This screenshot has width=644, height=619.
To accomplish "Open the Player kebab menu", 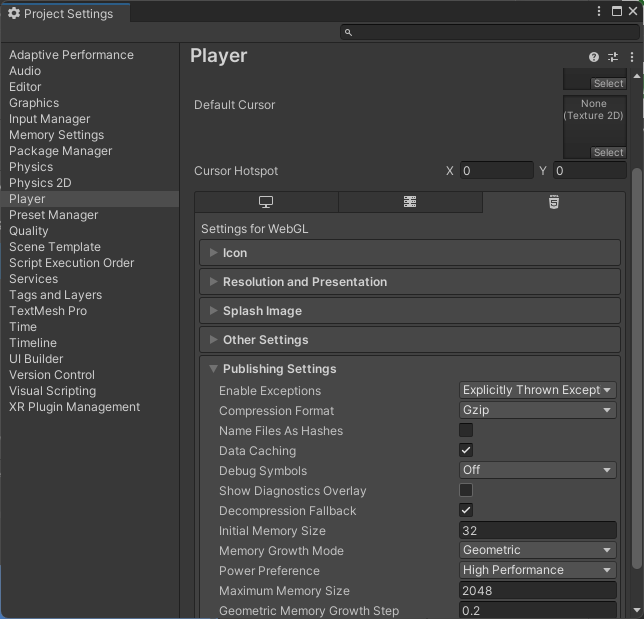I will pyautogui.click(x=632, y=58).
